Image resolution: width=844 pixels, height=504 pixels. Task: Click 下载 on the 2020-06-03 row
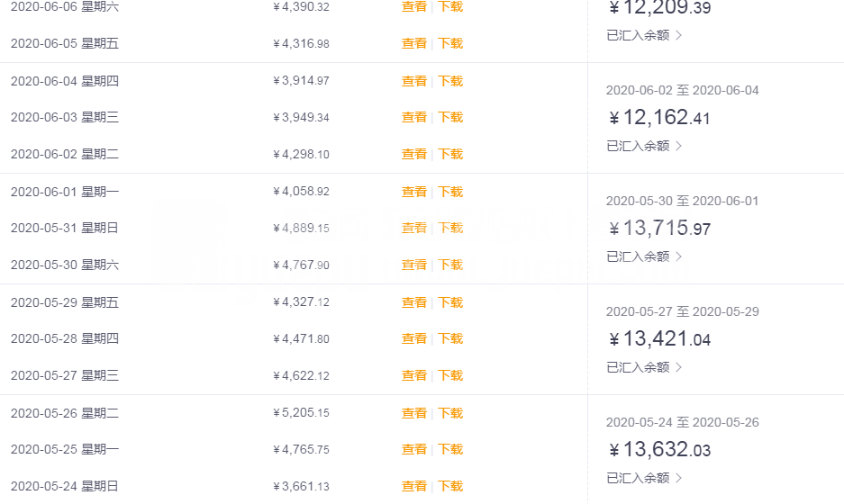pyautogui.click(x=450, y=117)
